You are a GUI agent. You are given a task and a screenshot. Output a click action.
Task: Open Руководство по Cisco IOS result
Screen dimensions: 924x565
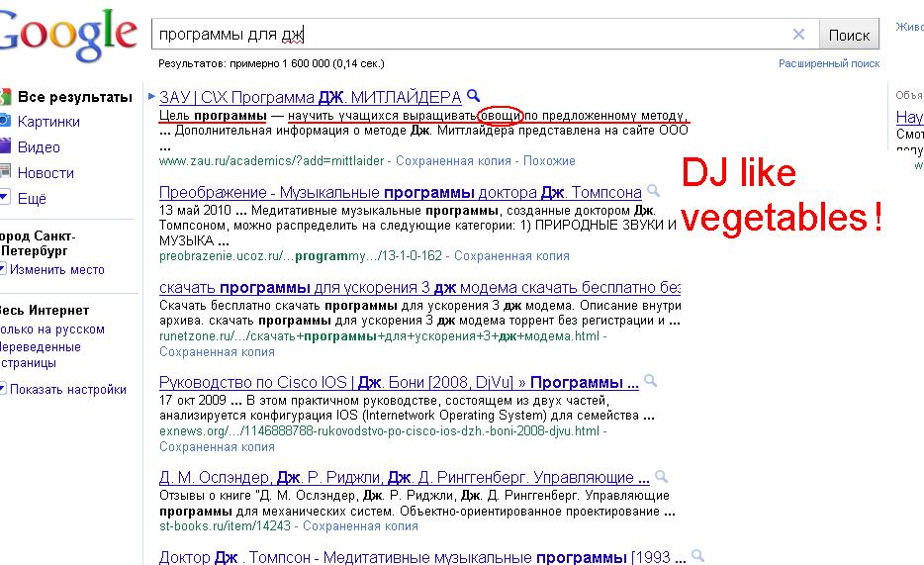[399, 383]
